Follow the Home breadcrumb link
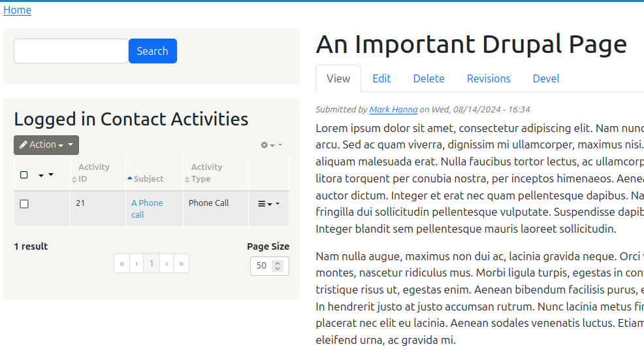Screen dimensions: 644x351 (x=17, y=10)
